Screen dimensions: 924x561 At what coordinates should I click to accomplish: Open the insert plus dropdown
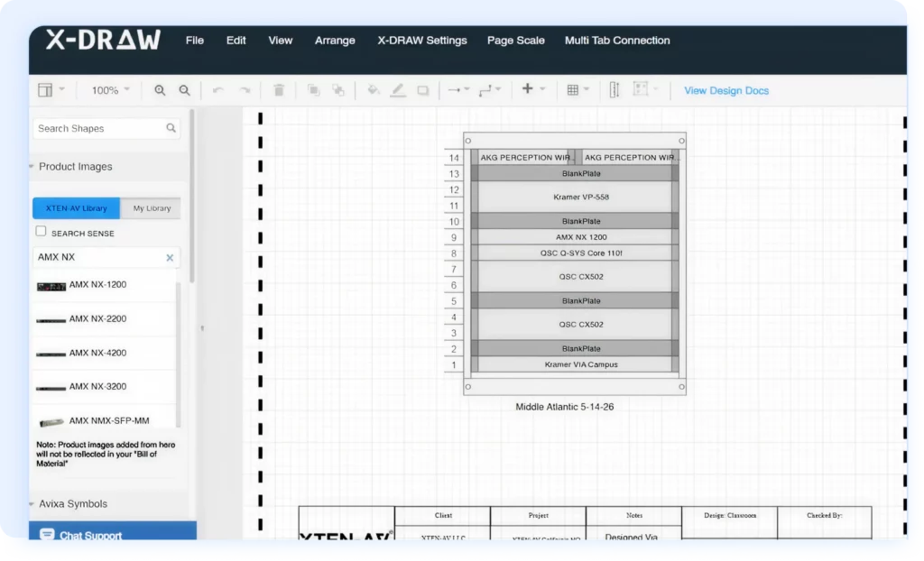point(533,89)
